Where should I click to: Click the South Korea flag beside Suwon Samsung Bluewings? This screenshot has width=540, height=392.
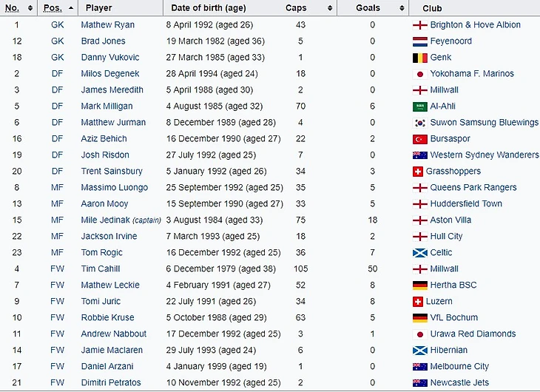tap(419, 123)
